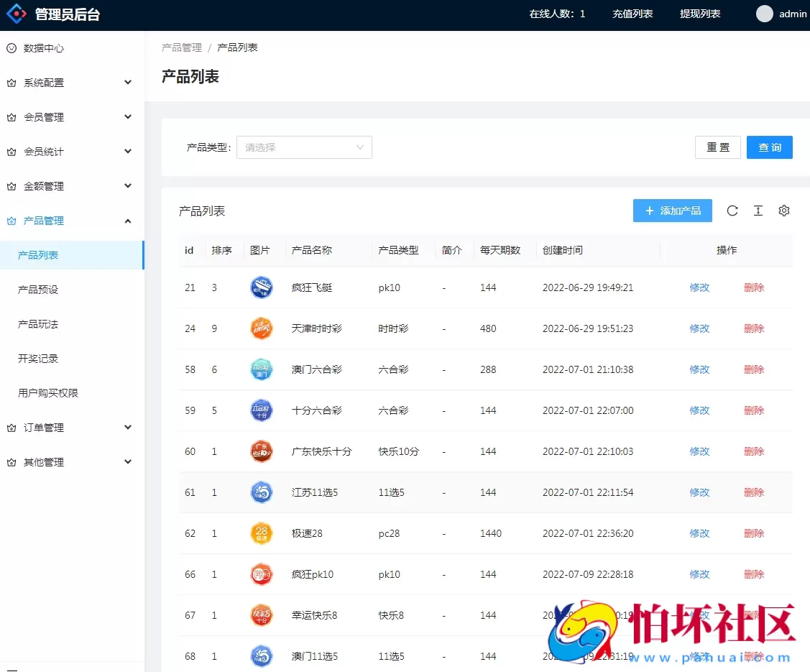Click the diamond logo in the top bar
The height and width of the screenshot is (672, 810).
coord(16,13)
